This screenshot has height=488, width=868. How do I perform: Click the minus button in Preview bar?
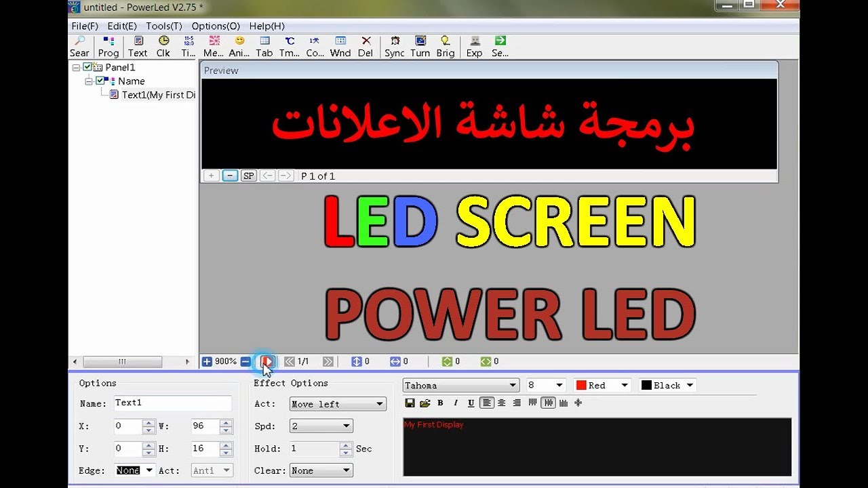click(230, 176)
